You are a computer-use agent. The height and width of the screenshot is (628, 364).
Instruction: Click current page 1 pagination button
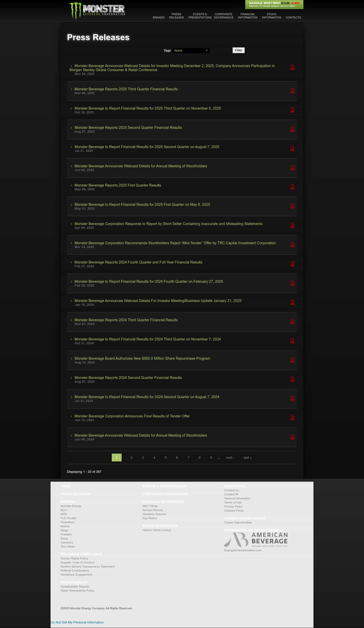[117, 457]
